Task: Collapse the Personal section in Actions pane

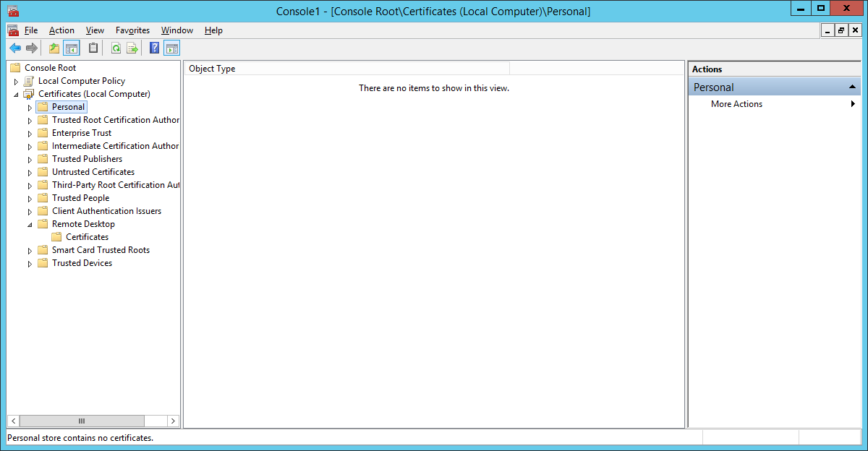Action: pos(852,87)
